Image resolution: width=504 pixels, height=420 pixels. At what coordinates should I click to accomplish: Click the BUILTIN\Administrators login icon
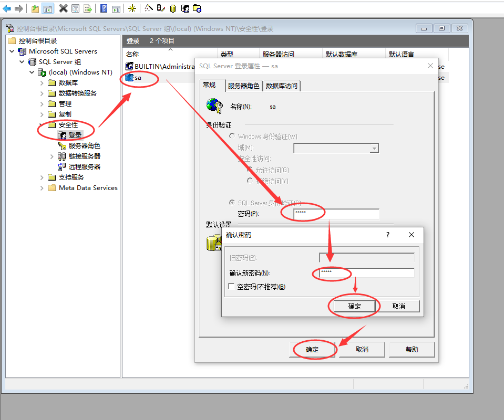click(x=129, y=67)
